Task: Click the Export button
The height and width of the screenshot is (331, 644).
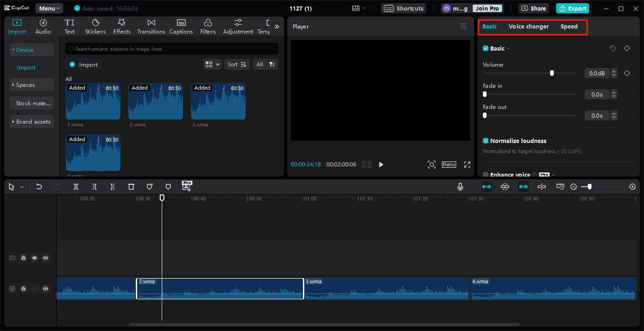Action: tap(572, 8)
